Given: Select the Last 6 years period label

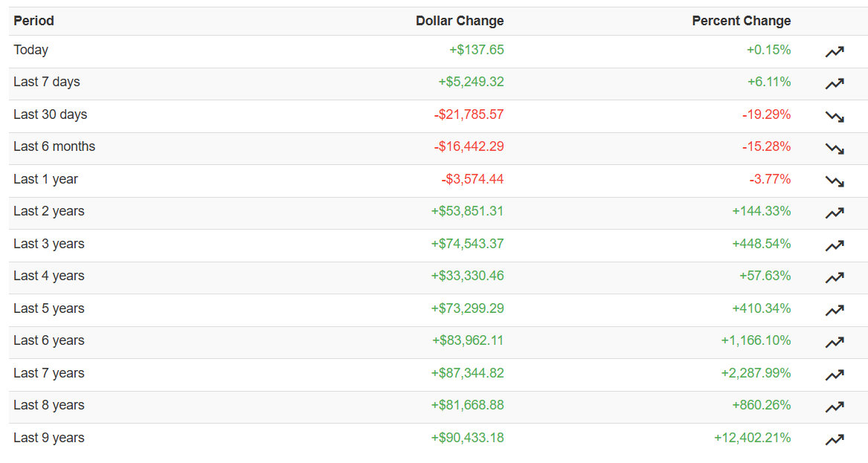Looking at the screenshot, I should (x=48, y=340).
